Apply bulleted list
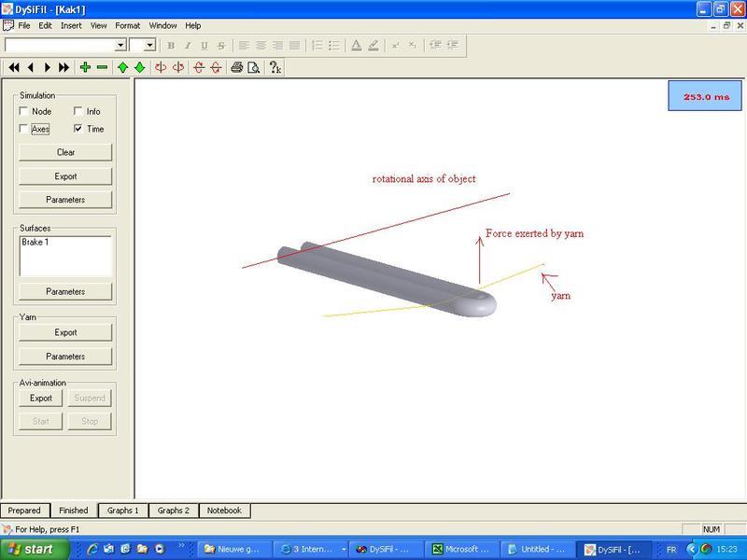The image size is (747, 560). [x=334, y=46]
